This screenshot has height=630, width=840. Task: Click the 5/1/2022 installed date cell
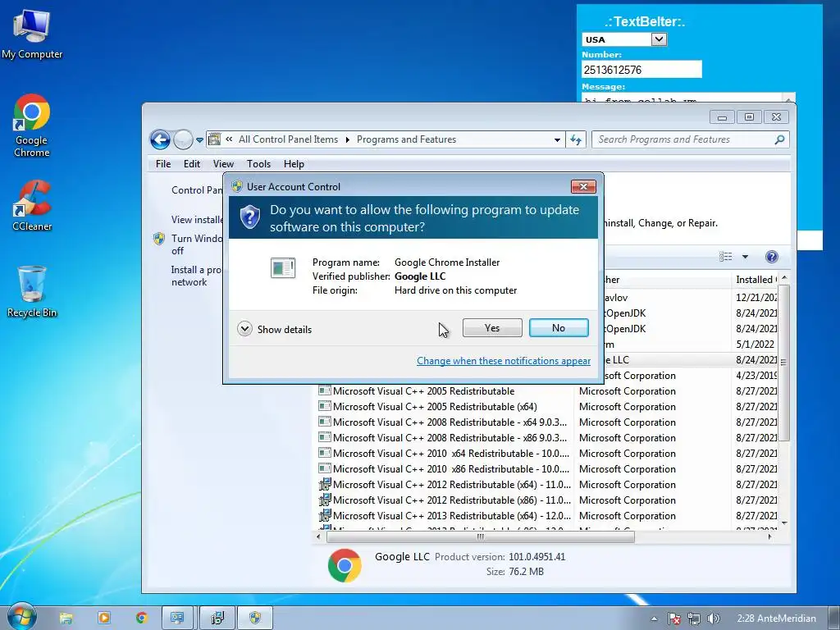tap(755, 344)
